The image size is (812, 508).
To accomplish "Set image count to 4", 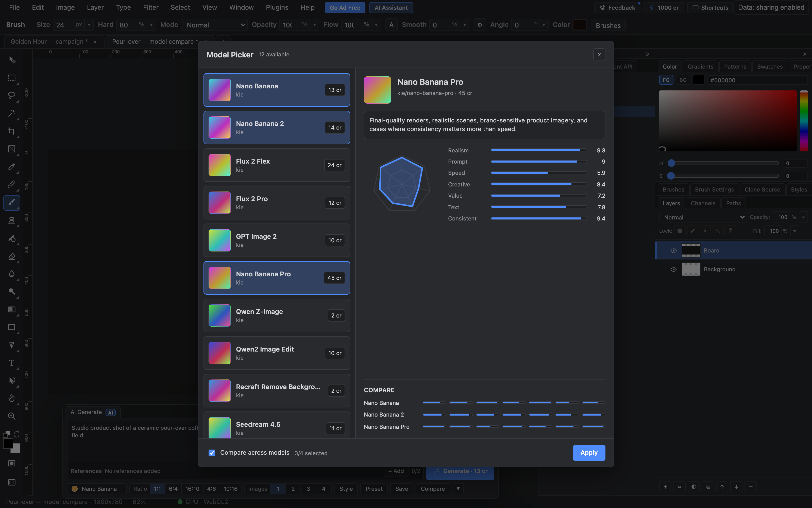I will [324, 488].
